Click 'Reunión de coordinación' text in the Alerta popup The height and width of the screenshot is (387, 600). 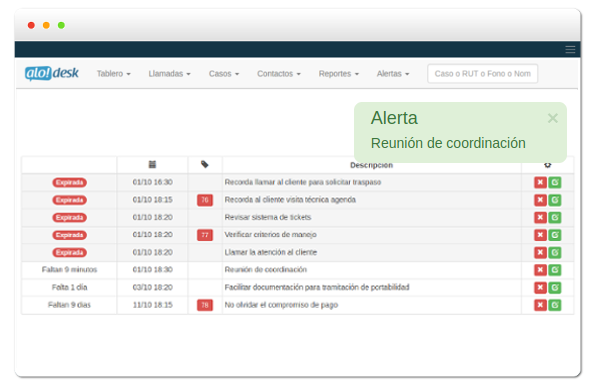448,143
